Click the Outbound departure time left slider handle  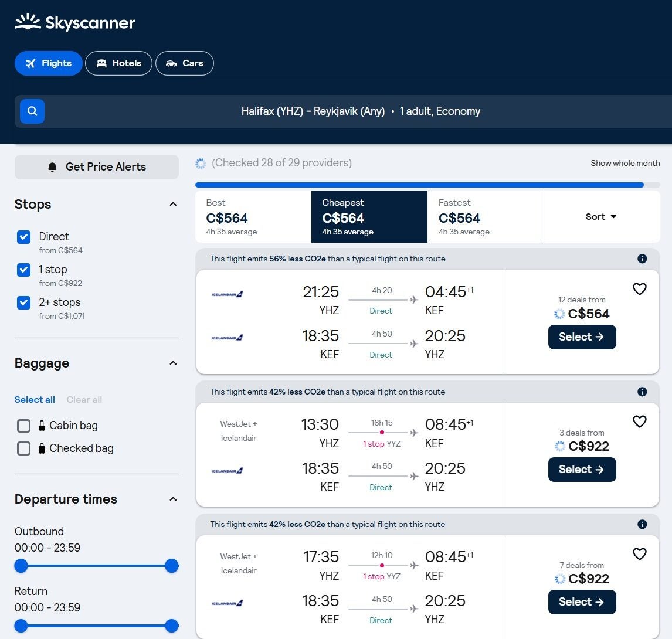(x=21, y=566)
